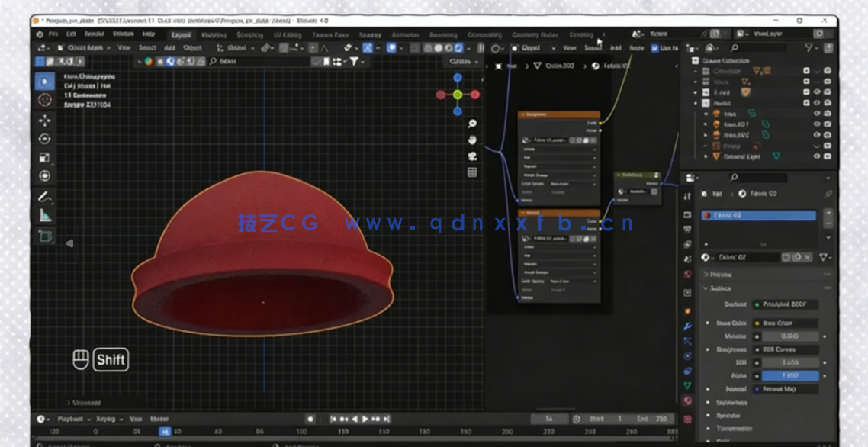This screenshot has height=447, width=868.
Task: Switch to the UV Editing workspace tab
Action: point(288,34)
